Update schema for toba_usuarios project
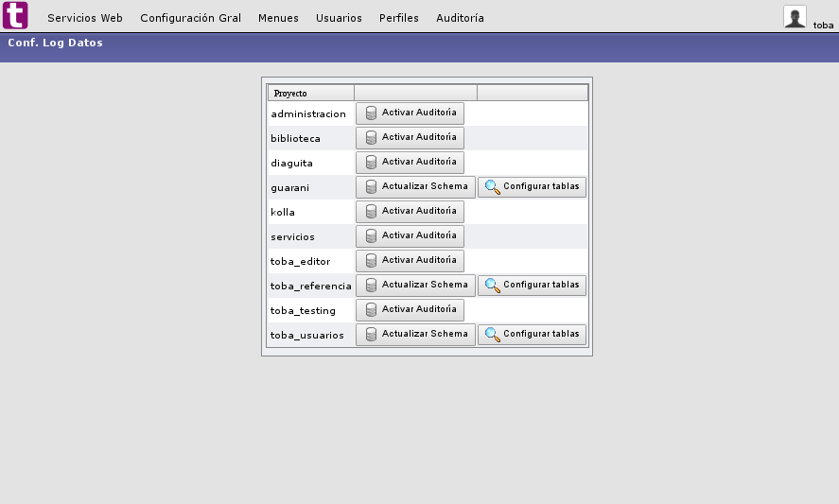 416,335
